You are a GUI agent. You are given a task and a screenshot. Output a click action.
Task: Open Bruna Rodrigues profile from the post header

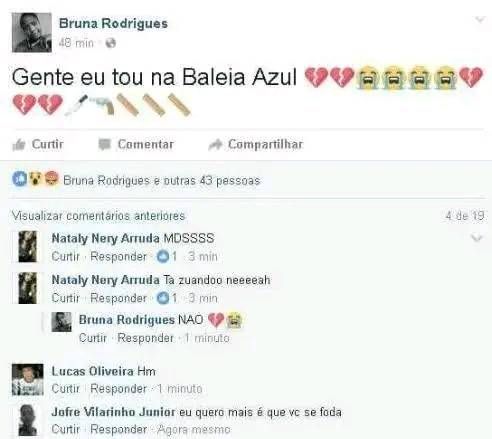point(113,24)
